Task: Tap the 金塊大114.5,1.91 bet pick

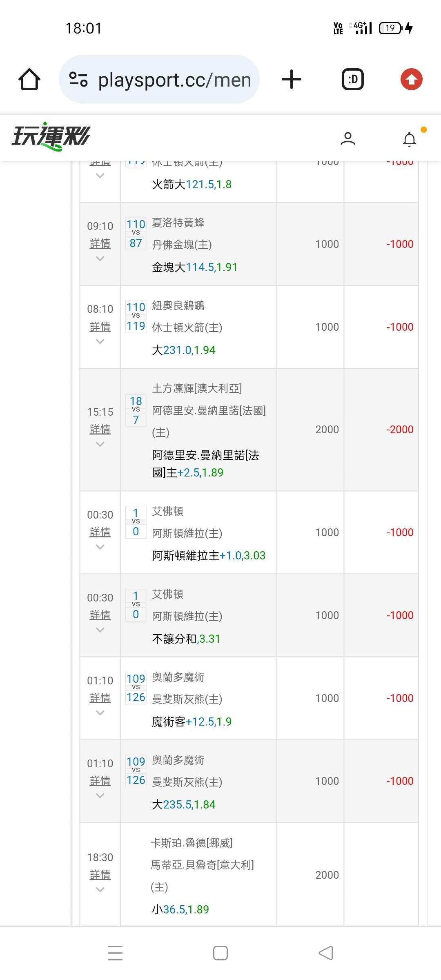Action: pyautogui.click(x=194, y=267)
